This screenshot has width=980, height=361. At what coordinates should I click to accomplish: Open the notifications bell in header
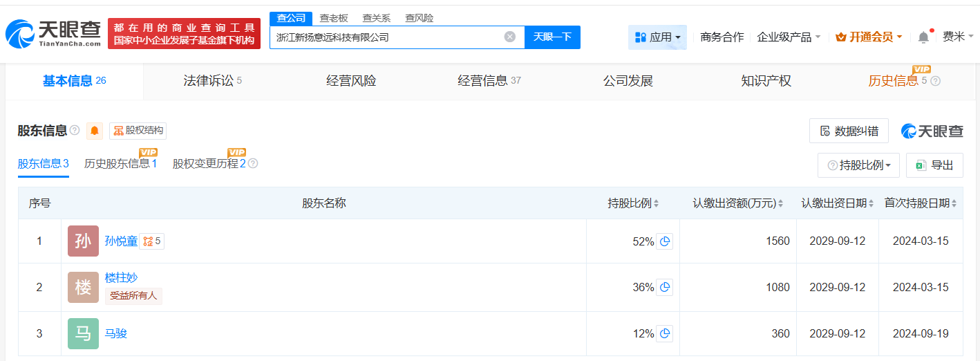[923, 37]
